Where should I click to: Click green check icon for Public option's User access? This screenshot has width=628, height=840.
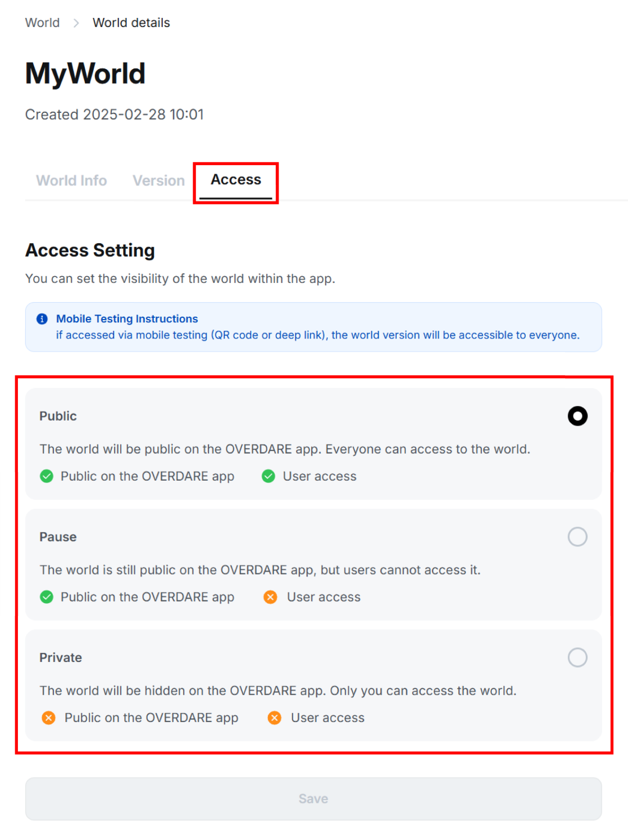(x=269, y=476)
